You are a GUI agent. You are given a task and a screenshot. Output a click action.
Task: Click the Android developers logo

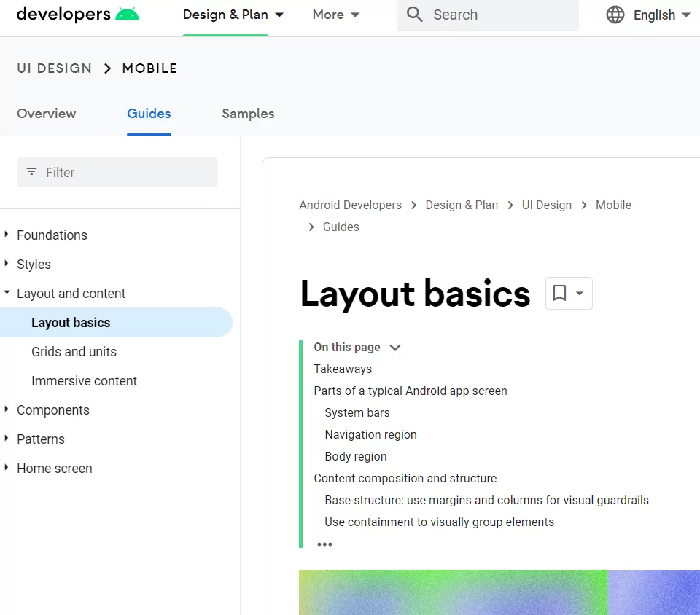tap(78, 15)
